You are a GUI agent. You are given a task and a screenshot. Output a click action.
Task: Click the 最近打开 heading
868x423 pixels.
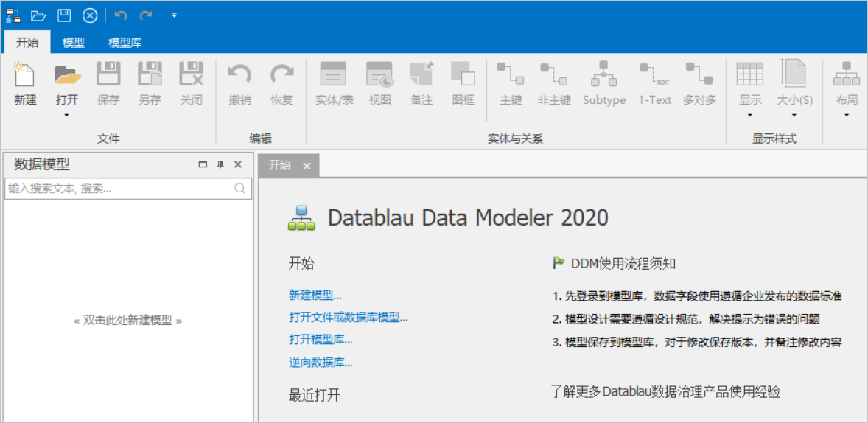315,395
